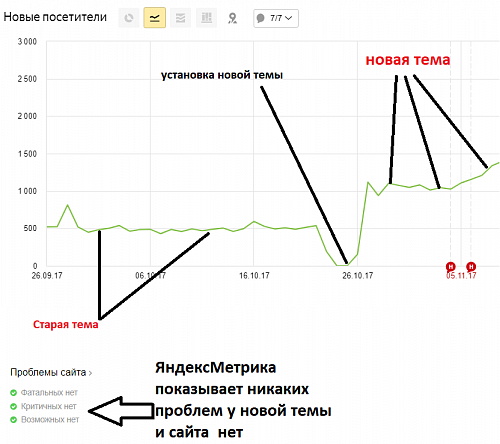Click green check beside Фатальных нет
Screen dimensions: 500x444
tap(13, 393)
